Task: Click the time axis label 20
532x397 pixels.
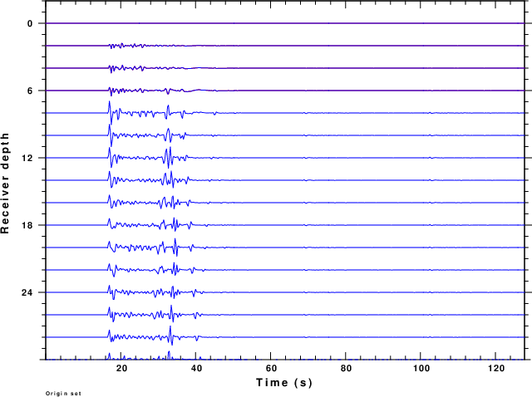Action: (121, 369)
